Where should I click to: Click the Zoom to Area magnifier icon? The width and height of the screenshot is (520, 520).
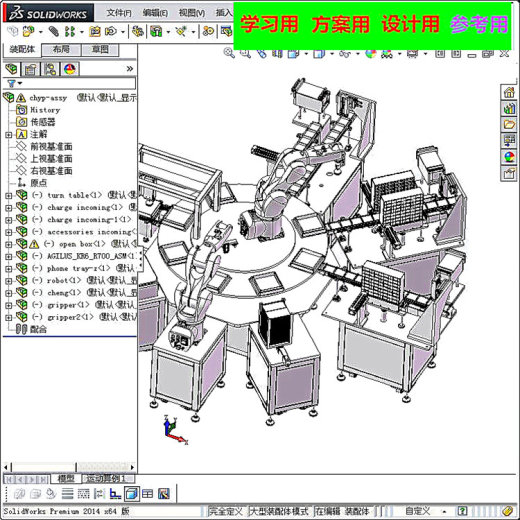point(245,53)
